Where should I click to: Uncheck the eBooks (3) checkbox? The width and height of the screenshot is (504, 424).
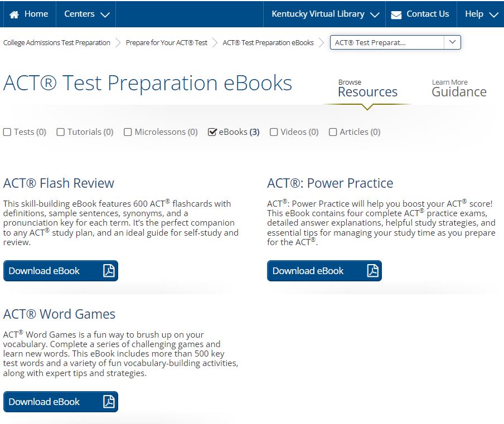(212, 132)
